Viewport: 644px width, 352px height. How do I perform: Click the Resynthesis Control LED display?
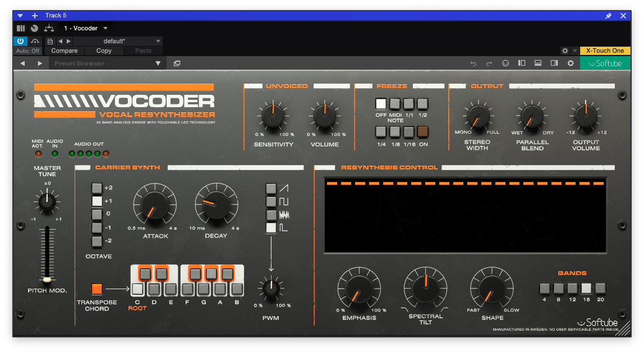pos(466,216)
